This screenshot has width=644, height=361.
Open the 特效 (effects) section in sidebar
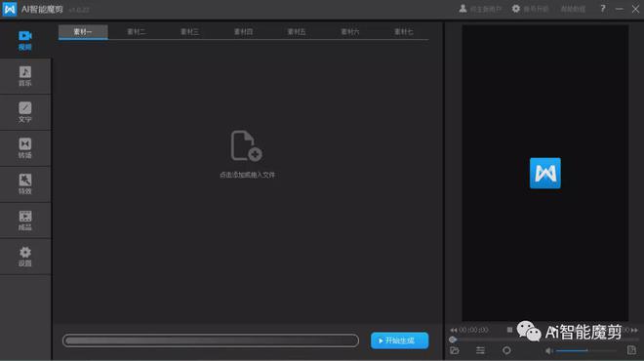click(25, 184)
